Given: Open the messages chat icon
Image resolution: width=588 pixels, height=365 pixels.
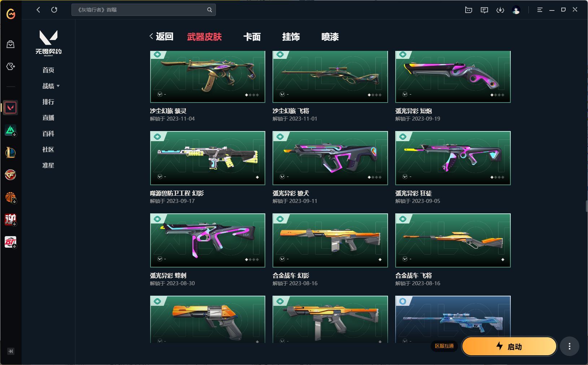Looking at the screenshot, I should [484, 10].
